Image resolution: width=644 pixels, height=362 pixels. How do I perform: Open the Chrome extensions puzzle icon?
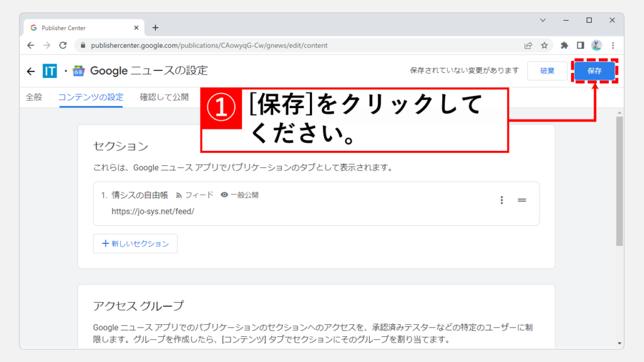(565, 45)
